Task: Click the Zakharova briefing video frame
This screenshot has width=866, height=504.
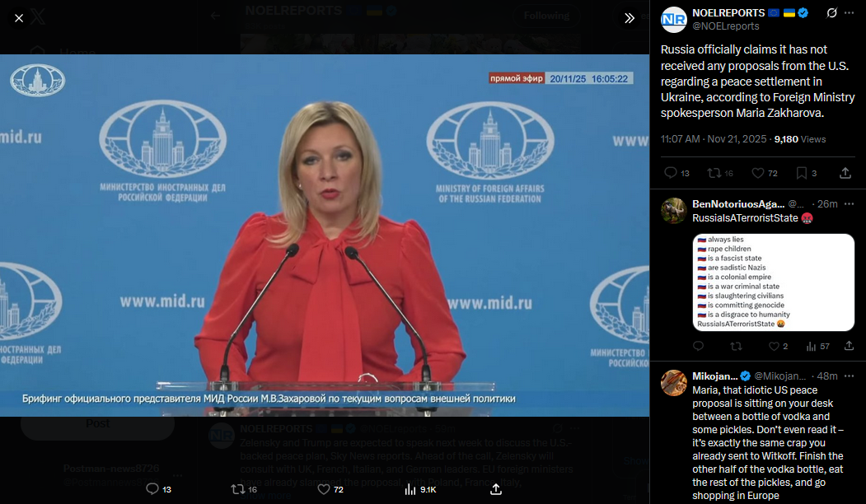Action: pyautogui.click(x=325, y=236)
